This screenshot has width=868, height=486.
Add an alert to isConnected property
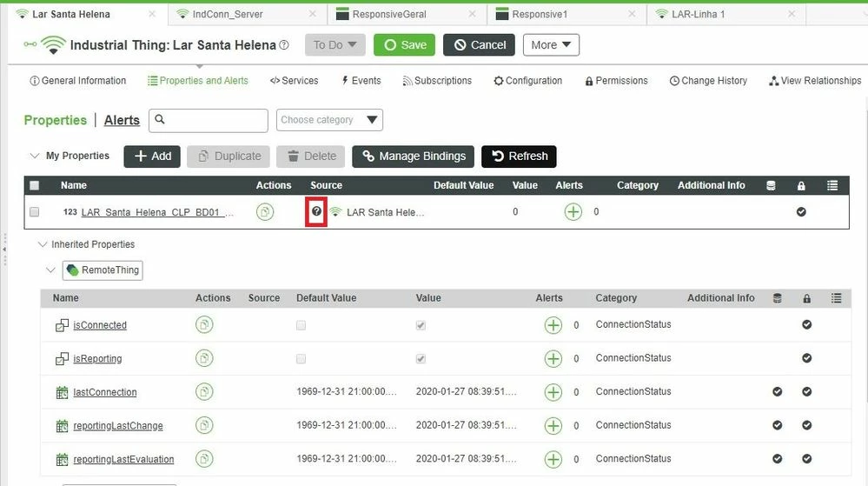pos(553,325)
